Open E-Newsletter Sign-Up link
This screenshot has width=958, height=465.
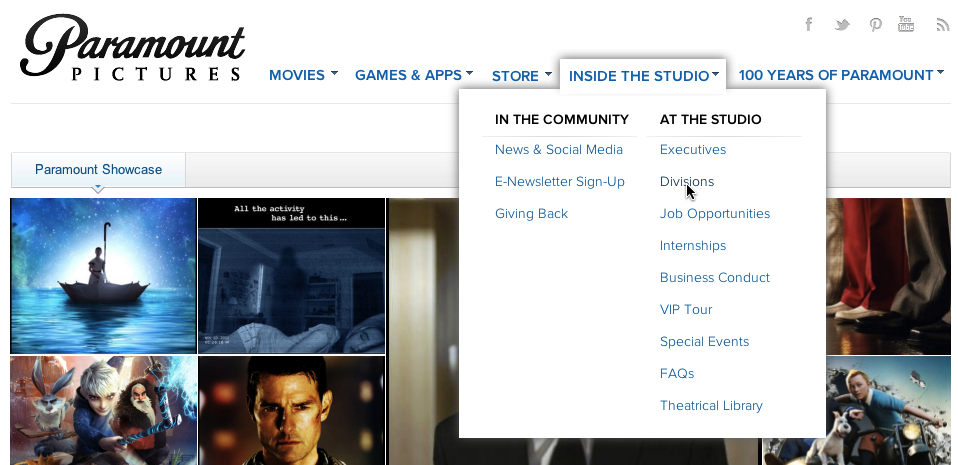[560, 182]
